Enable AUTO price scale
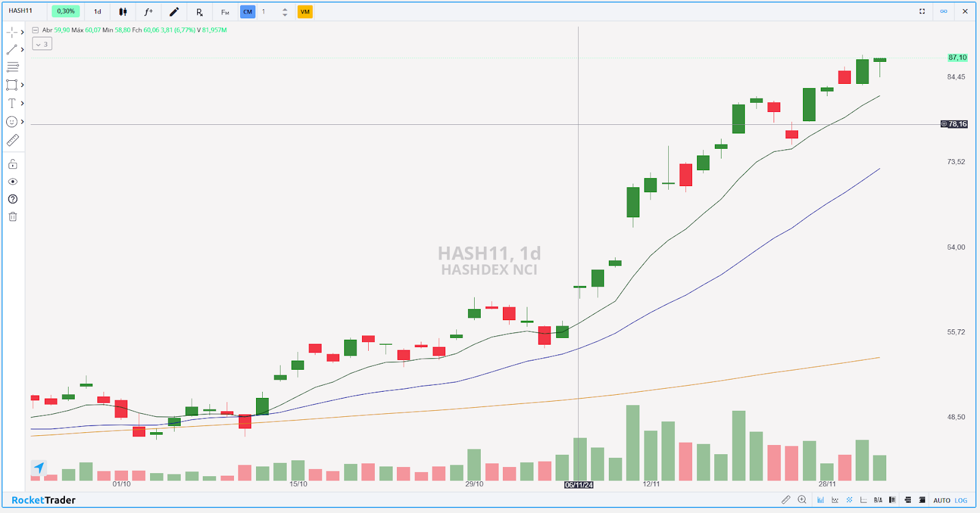The width and height of the screenshot is (980, 513). 942,500
